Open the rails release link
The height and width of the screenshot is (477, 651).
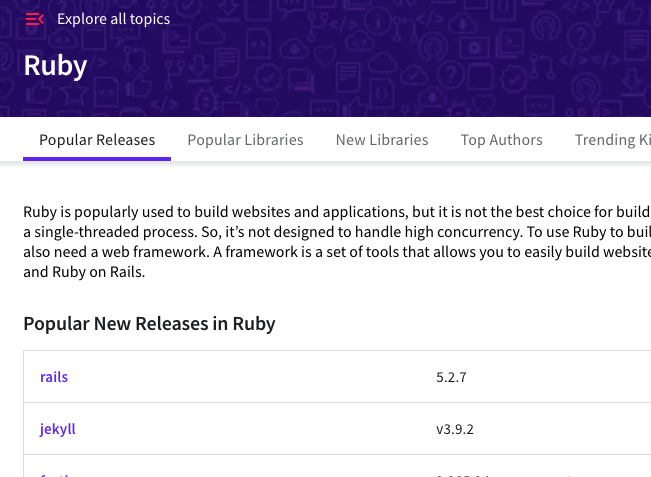click(x=54, y=377)
